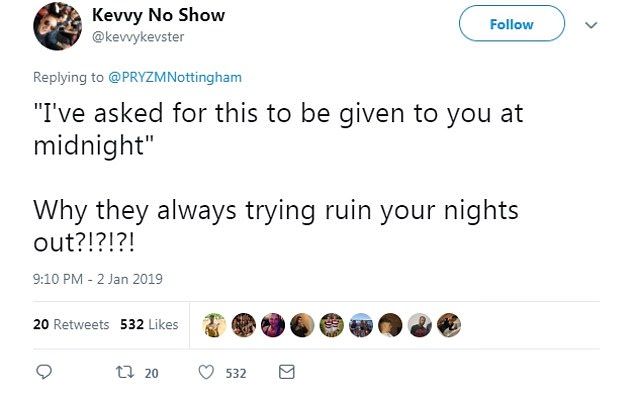The height and width of the screenshot is (400, 634).
Task: Click the fifth liker avatar in the row
Action: pos(331,324)
